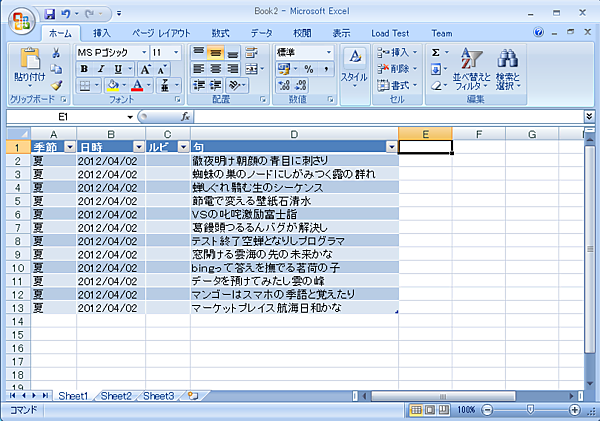Open the 日時 column filter dropdown

138,147
